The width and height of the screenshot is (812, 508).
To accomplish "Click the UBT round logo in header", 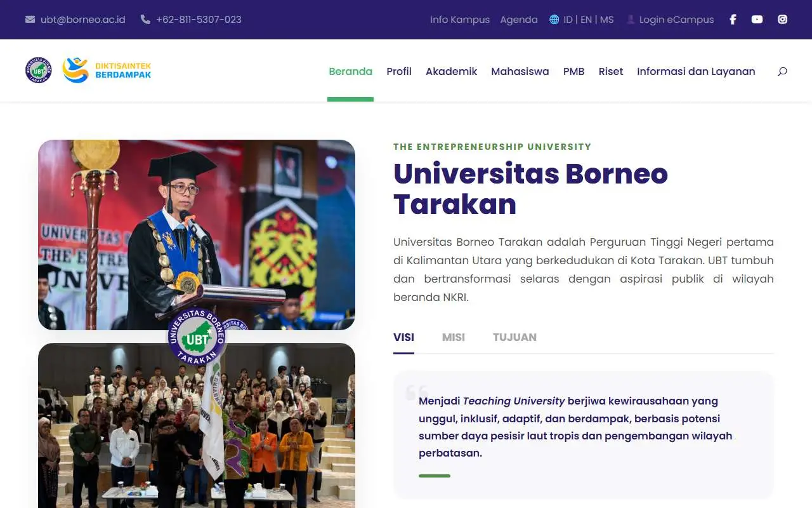I will [39, 70].
